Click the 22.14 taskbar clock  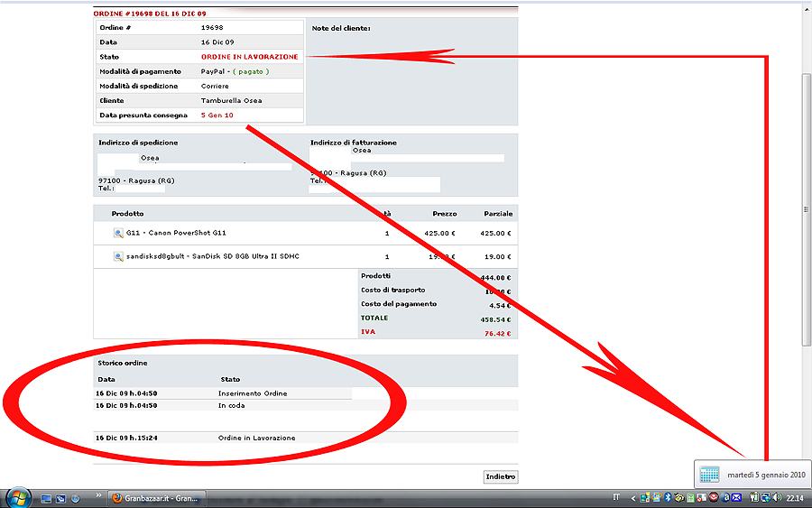pos(794,497)
